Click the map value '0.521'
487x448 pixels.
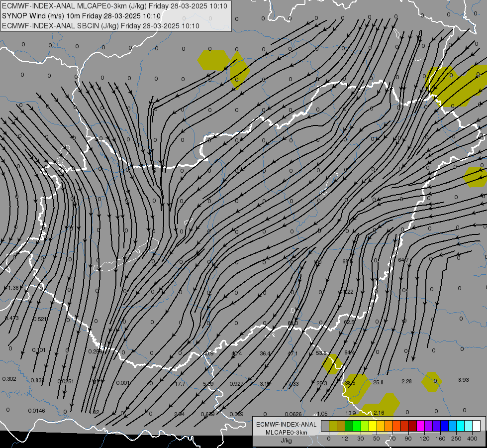pyautogui.click(x=40, y=319)
